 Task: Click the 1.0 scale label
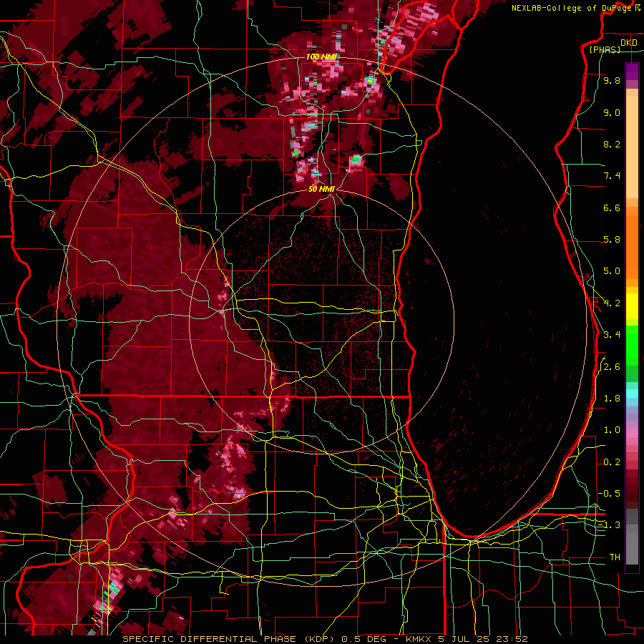(x=612, y=430)
